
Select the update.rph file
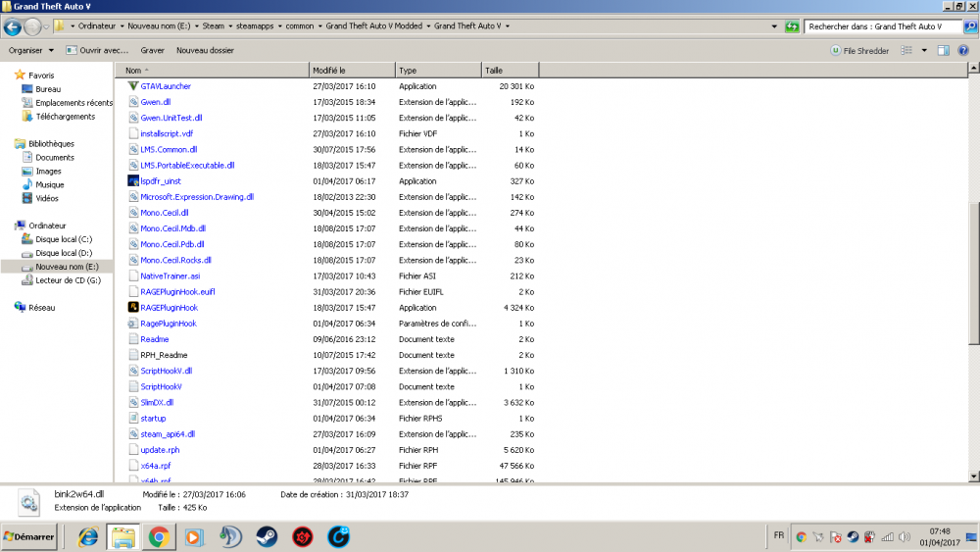tap(160, 450)
